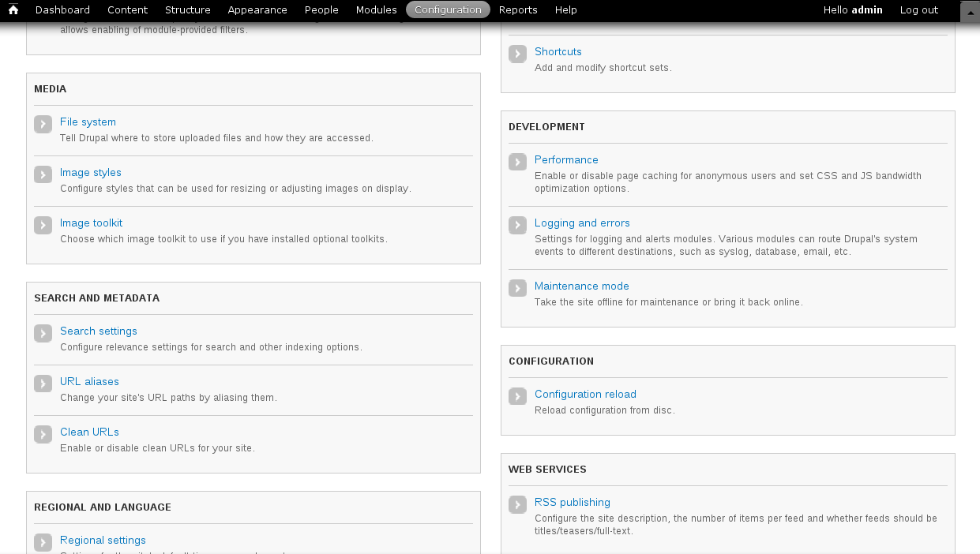Open the Appearance admin menu
The width and height of the screenshot is (980, 554).
[x=257, y=10]
